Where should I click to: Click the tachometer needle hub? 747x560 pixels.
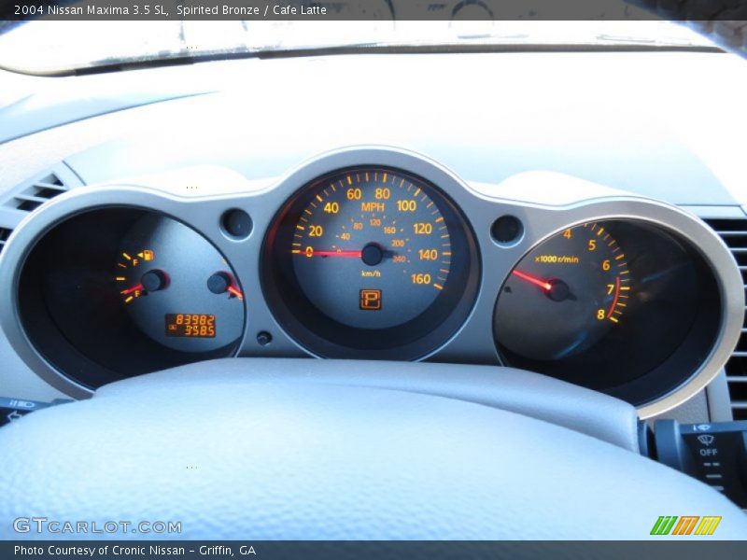point(557,289)
